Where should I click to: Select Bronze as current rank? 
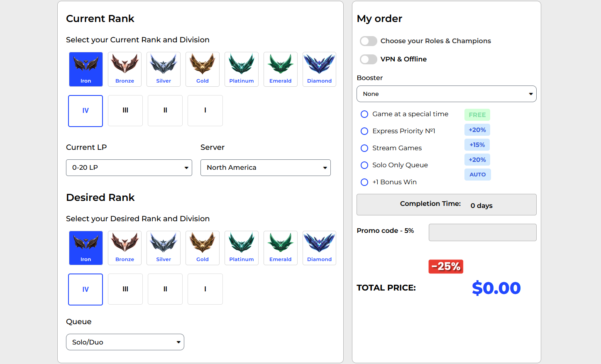125,69
